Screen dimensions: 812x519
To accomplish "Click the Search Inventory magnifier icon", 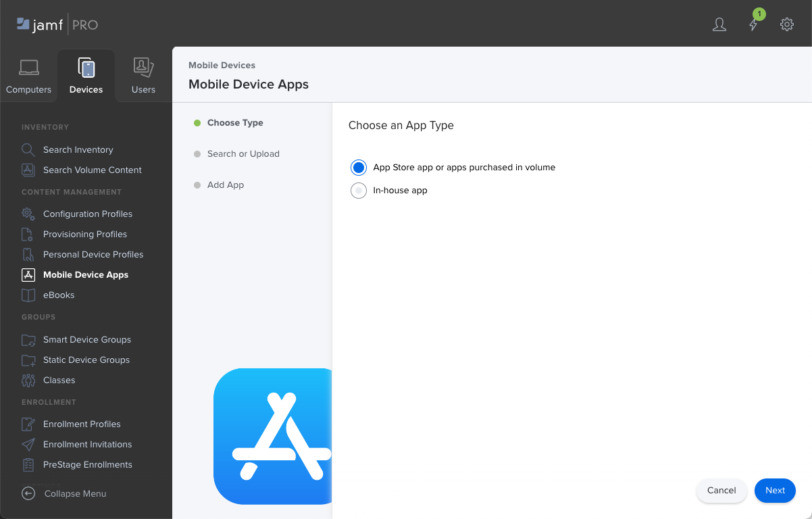I will [x=28, y=150].
